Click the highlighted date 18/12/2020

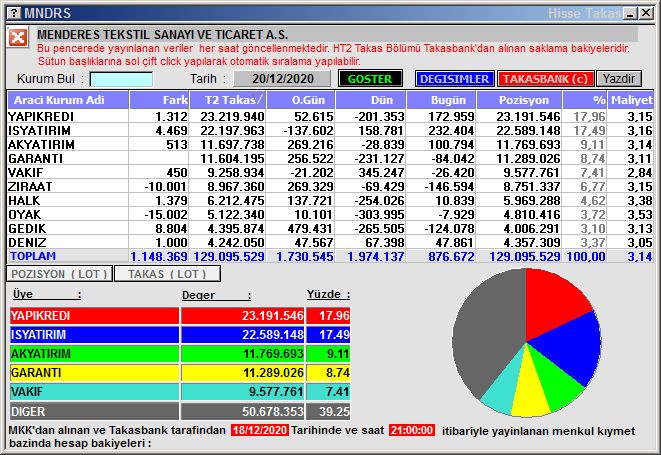(x=260, y=430)
